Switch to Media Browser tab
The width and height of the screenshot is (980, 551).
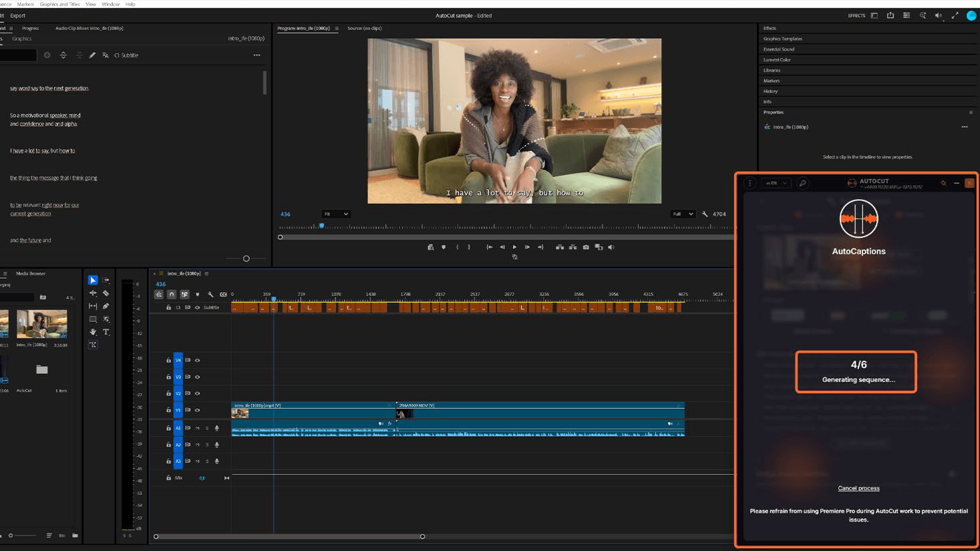pyautogui.click(x=31, y=274)
